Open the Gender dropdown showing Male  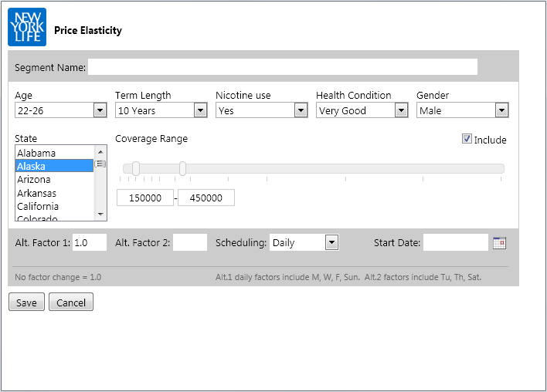[x=463, y=110]
